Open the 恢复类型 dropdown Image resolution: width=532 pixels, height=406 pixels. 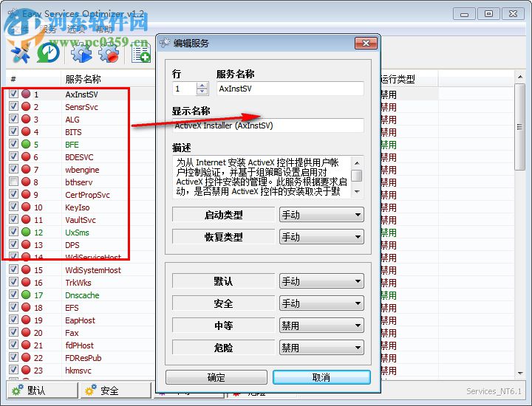321,237
